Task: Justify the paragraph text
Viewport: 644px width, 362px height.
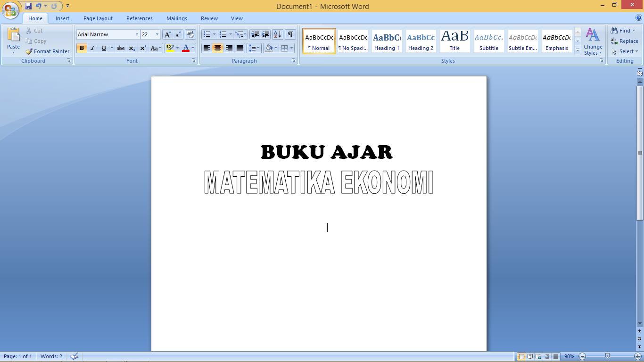Action: coord(240,48)
